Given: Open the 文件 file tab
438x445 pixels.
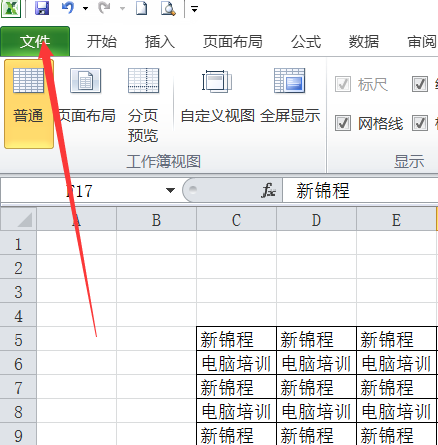Looking at the screenshot, I should pos(35,41).
